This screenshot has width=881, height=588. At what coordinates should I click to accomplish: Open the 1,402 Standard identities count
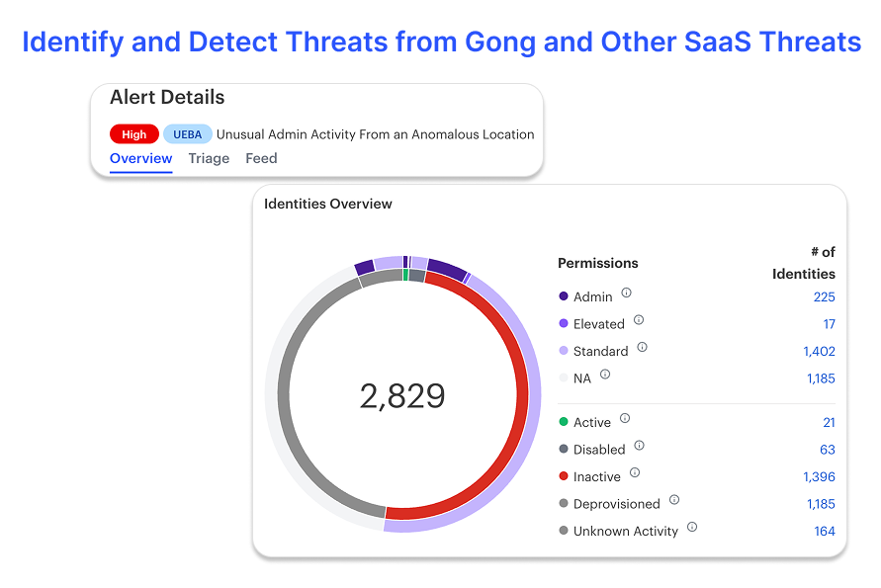819,351
